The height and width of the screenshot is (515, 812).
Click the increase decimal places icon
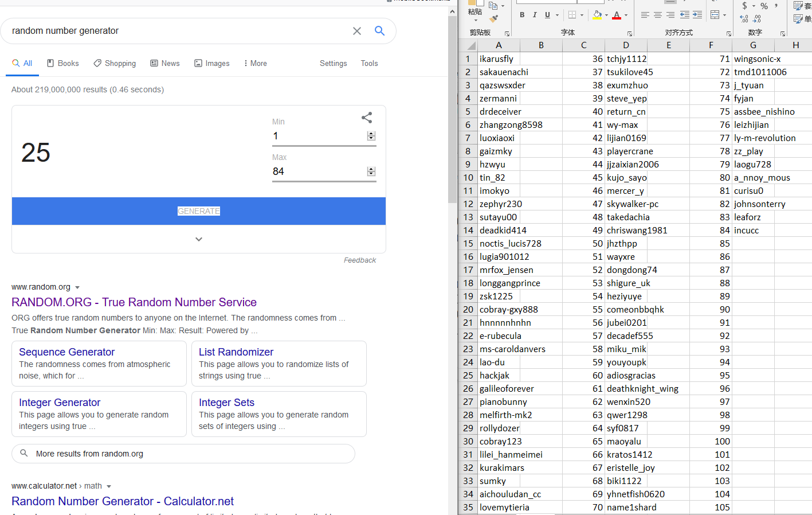744,19
